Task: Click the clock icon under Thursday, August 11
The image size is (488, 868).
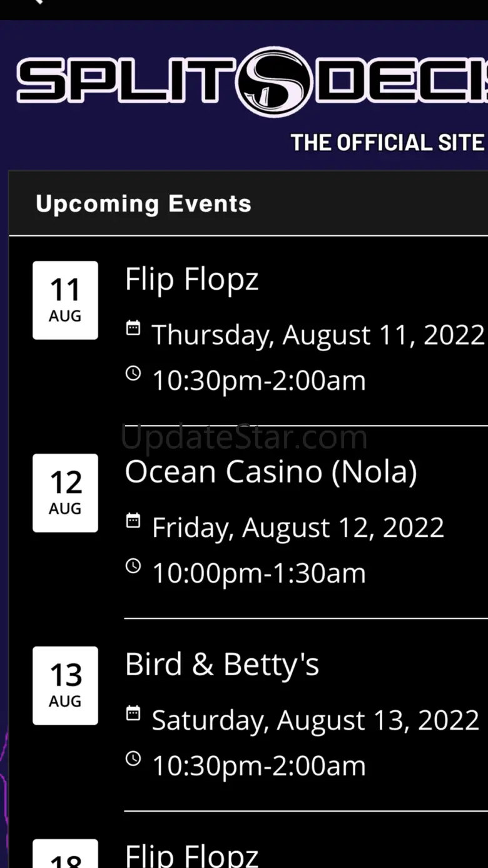Action: pyautogui.click(x=133, y=374)
